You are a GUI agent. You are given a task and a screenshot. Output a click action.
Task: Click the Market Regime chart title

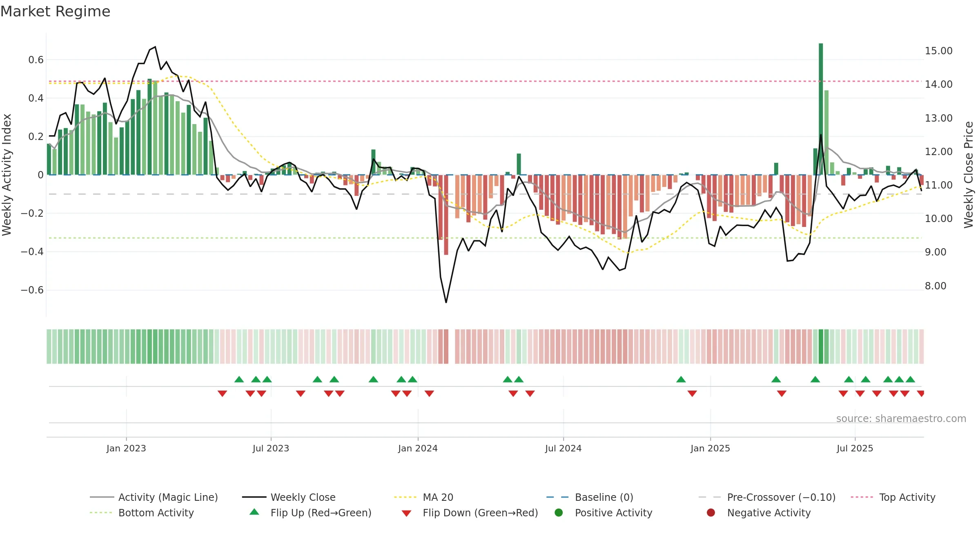55,11
